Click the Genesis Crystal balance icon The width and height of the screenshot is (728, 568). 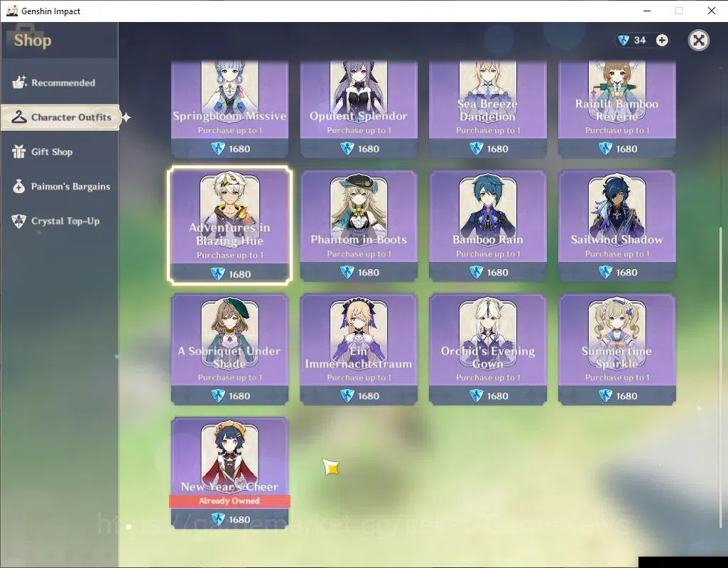pyautogui.click(x=624, y=40)
